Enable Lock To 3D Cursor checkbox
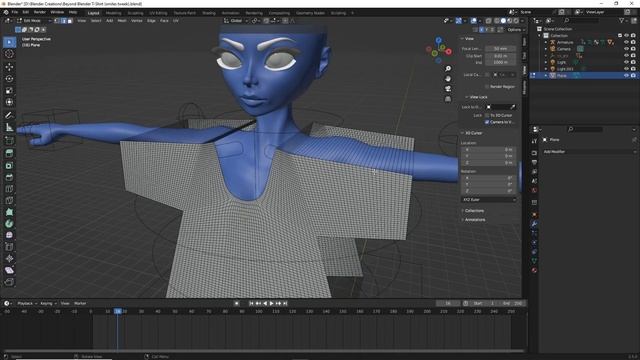This screenshot has height=360, width=640. [x=487, y=116]
